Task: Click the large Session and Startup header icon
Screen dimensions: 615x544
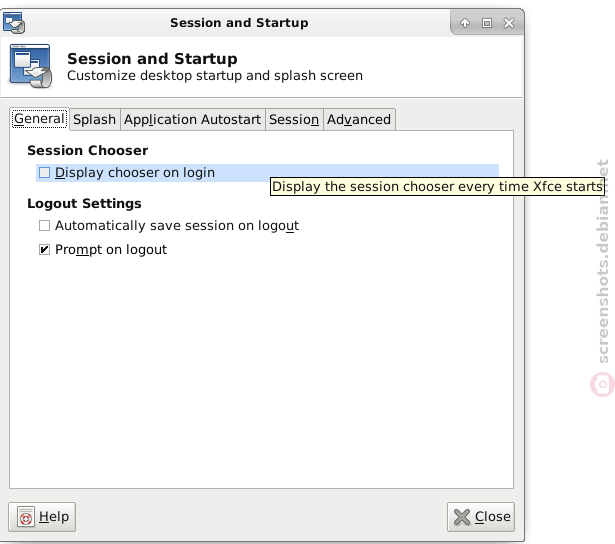Action: (31, 66)
